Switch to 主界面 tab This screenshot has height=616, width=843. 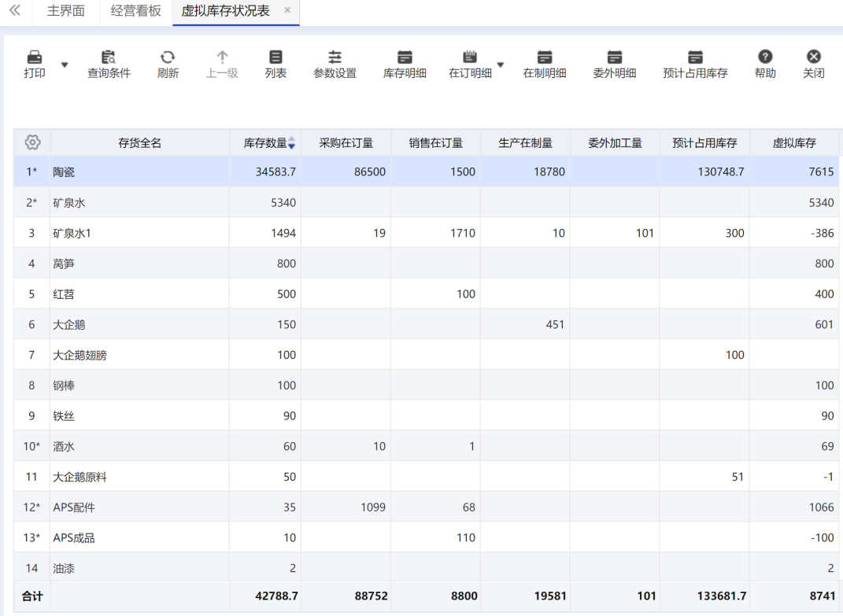[65, 11]
